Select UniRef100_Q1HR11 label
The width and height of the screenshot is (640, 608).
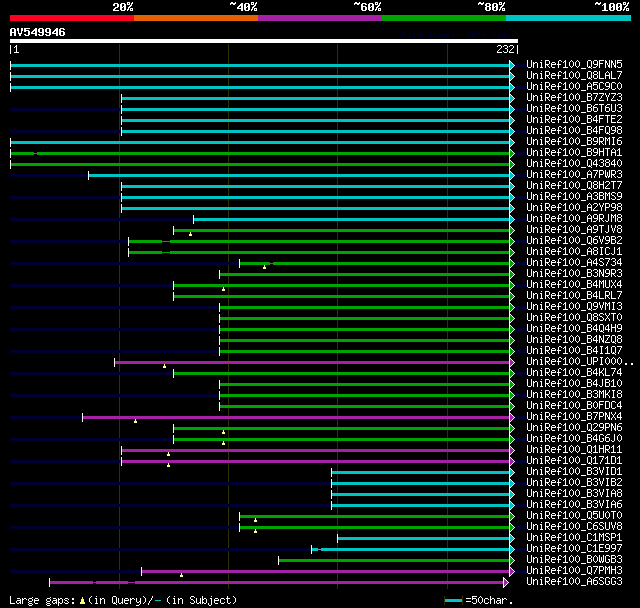[574, 450]
